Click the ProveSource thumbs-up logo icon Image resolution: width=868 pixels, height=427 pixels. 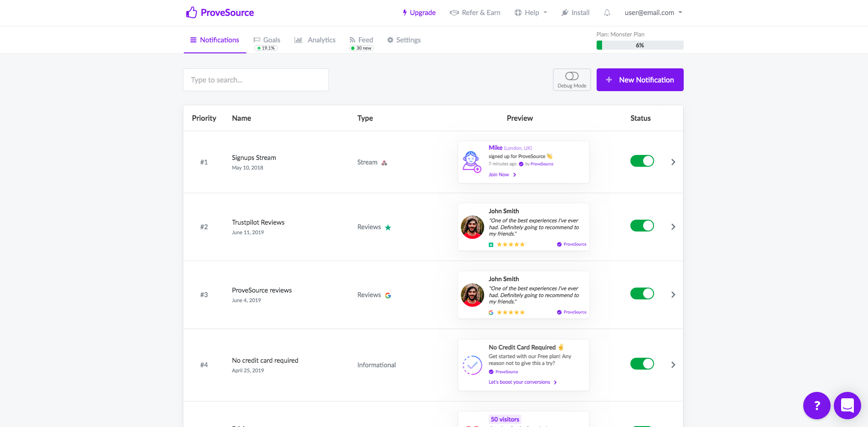tap(192, 12)
